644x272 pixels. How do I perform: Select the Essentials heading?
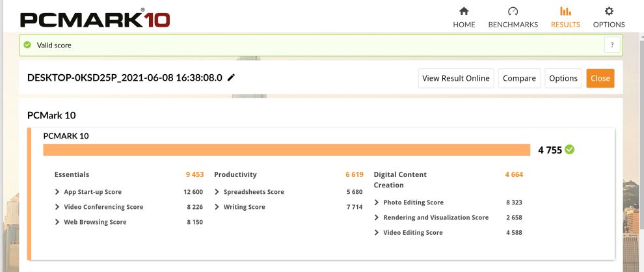click(x=72, y=174)
